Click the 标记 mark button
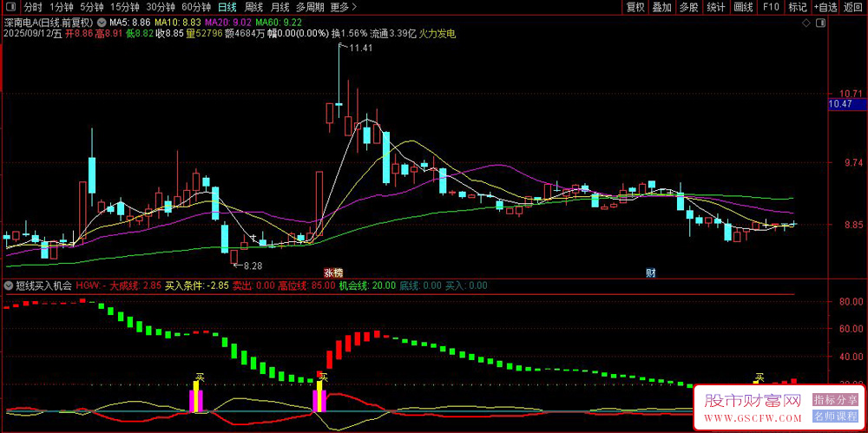The height and width of the screenshot is (433, 868). (x=798, y=7)
